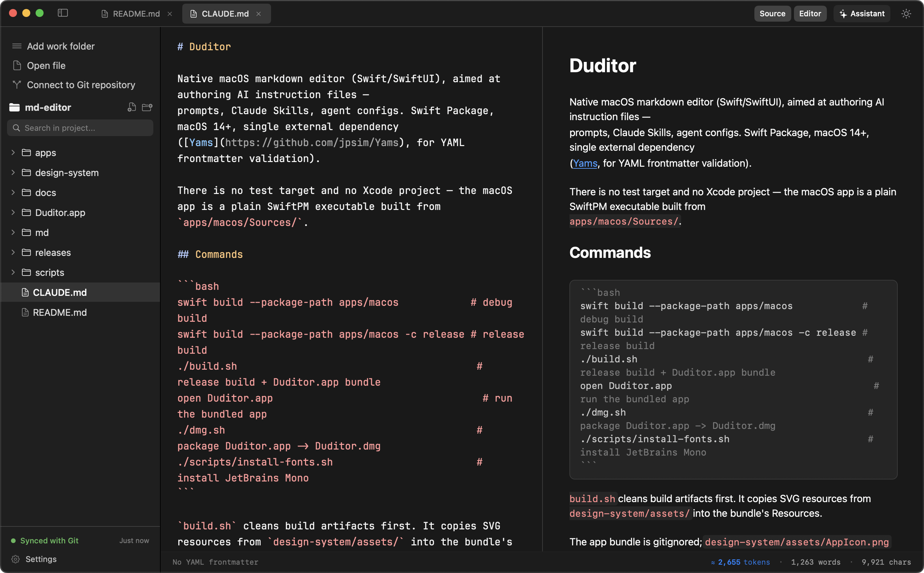This screenshot has width=924, height=573.
Task: Click the Commands heading in preview
Action: click(610, 252)
